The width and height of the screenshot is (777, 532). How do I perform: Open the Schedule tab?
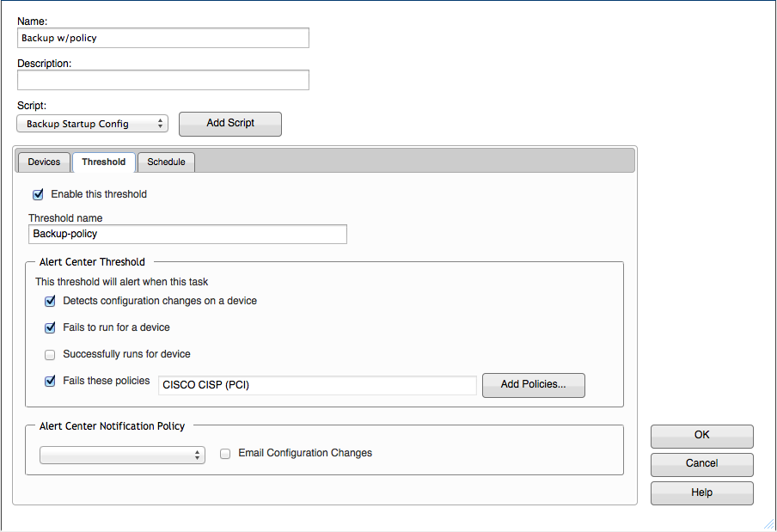[166, 162]
